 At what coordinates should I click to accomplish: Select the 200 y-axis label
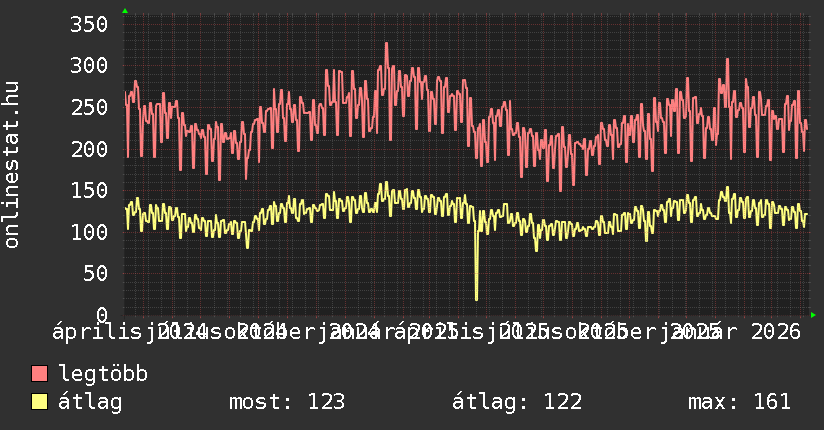[x=88, y=149]
